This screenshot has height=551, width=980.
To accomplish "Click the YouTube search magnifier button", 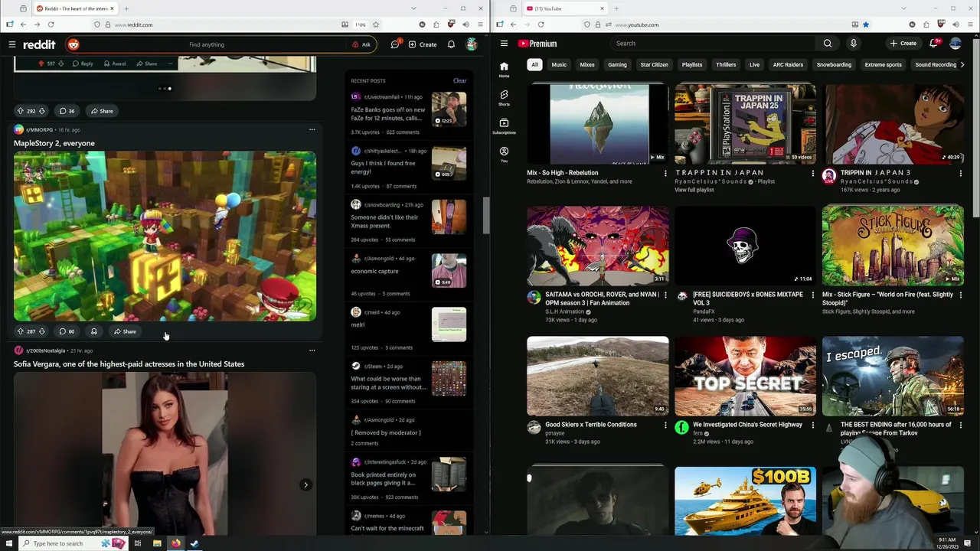I will coord(827,44).
